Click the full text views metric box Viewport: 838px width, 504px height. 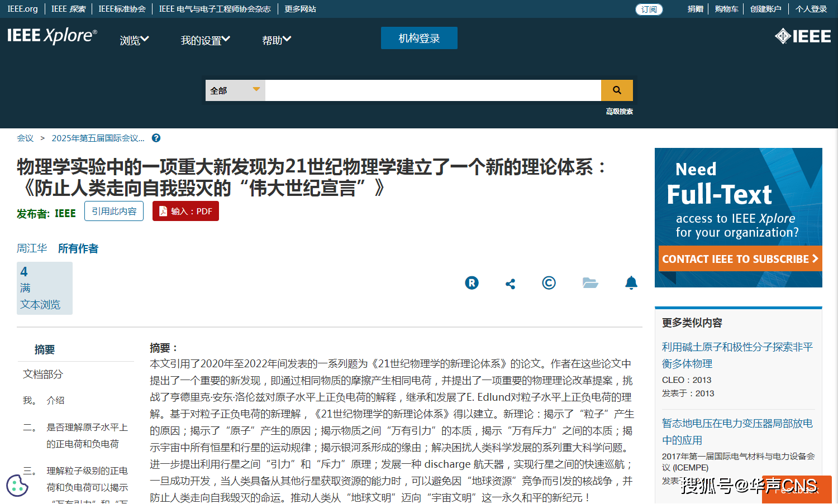[45, 288]
